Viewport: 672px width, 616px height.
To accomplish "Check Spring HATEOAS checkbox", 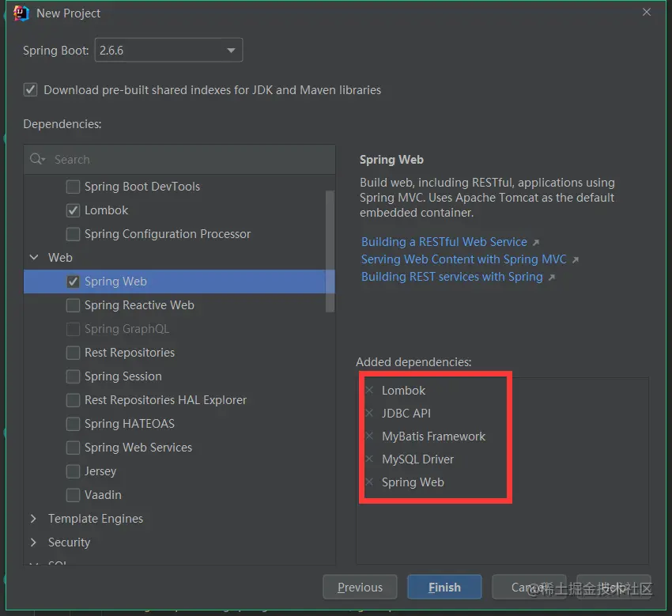I will [x=73, y=424].
